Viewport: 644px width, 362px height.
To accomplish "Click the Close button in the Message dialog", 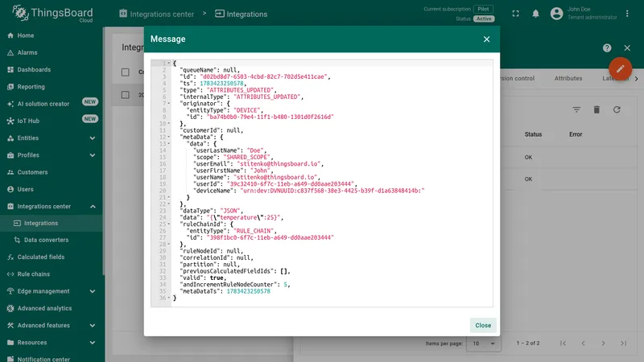I will pos(483,325).
